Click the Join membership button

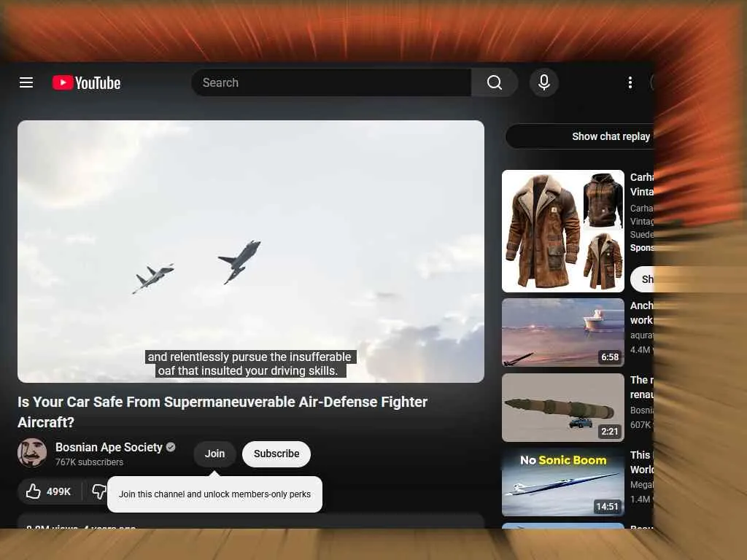pos(214,454)
